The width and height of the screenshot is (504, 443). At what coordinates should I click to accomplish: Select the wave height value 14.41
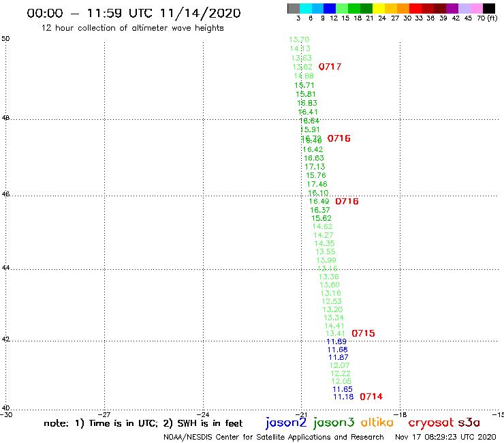point(334,326)
